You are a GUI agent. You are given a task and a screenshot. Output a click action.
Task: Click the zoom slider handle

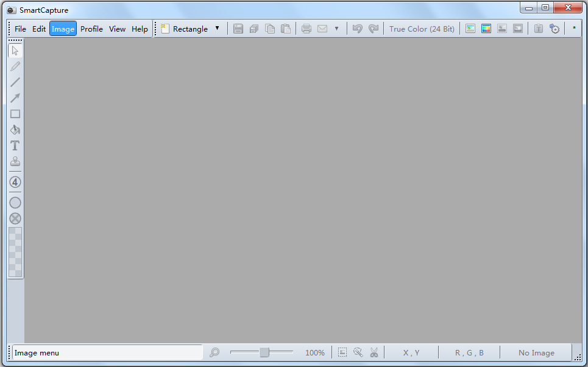pos(264,352)
